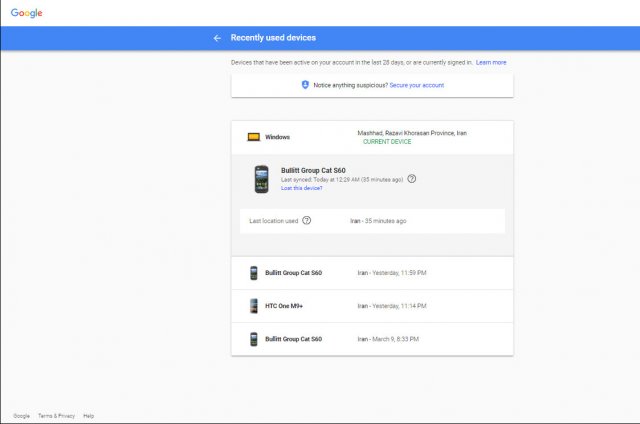This screenshot has width=640, height=424.
Task: Click the Google text link in footer
Action: click(x=21, y=415)
